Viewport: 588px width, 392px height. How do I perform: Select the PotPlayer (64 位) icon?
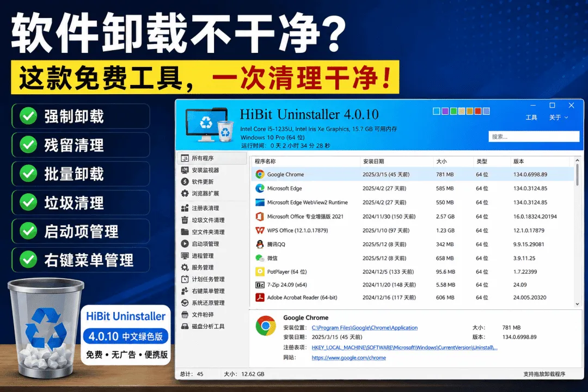tap(260, 272)
